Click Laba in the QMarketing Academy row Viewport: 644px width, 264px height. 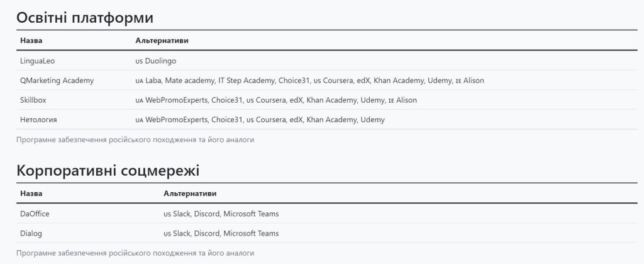[x=153, y=81]
